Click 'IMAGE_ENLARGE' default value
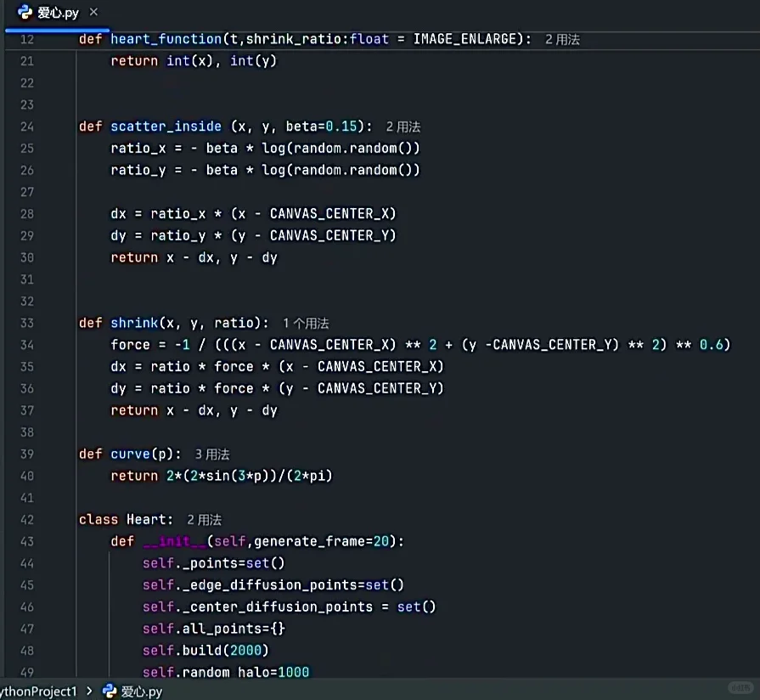760x700 pixels. click(x=464, y=39)
